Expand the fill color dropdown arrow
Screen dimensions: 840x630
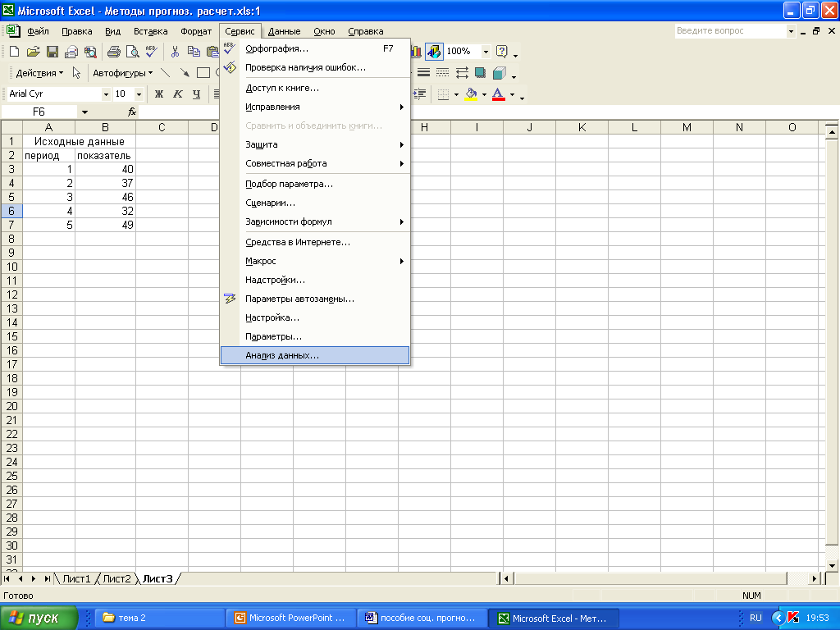[x=484, y=95]
